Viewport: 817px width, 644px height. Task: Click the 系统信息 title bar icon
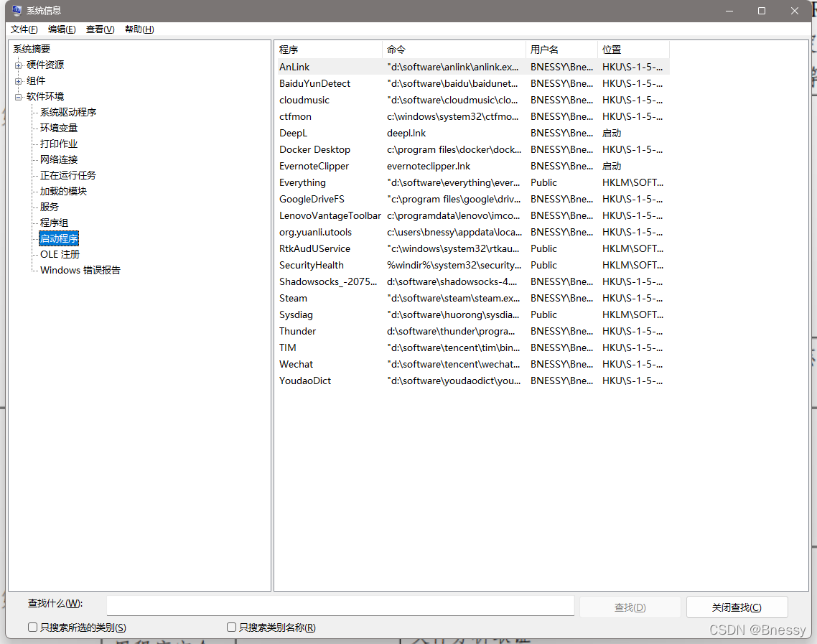(x=17, y=11)
